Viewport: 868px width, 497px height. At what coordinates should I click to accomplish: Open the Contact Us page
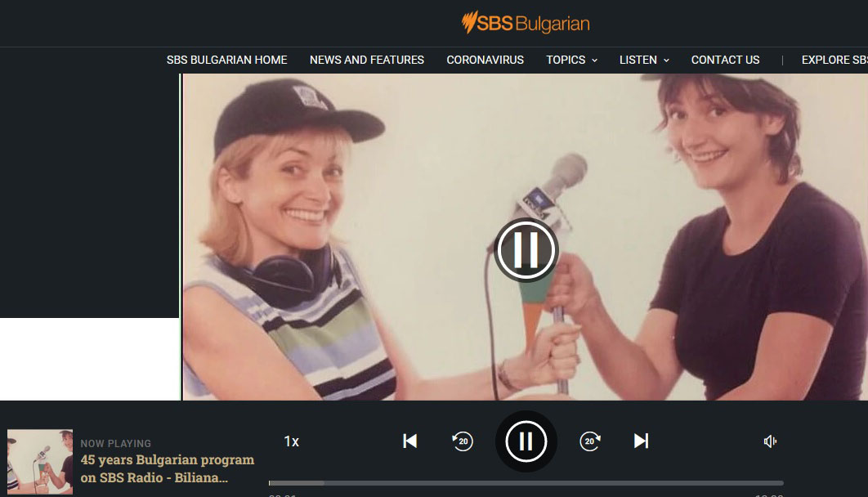pos(725,60)
